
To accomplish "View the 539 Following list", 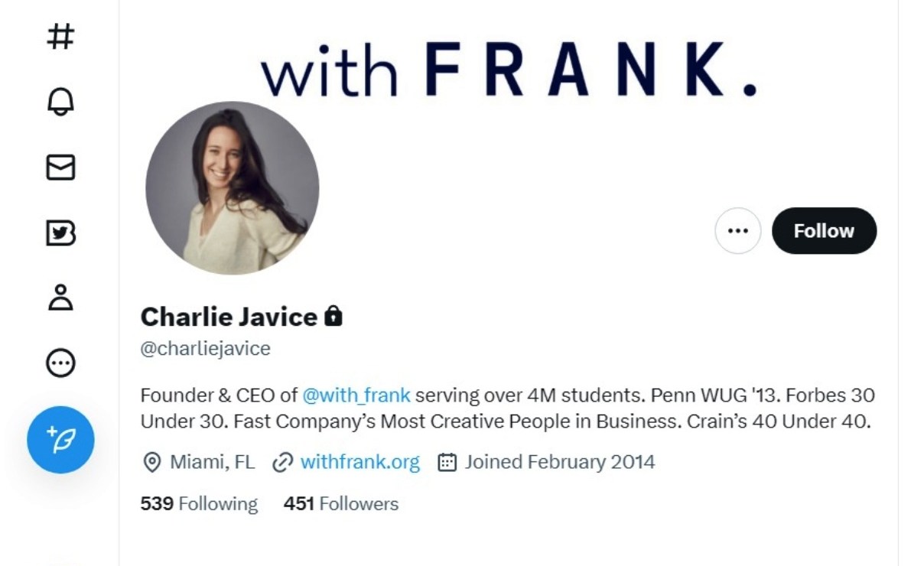I will point(199,503).
